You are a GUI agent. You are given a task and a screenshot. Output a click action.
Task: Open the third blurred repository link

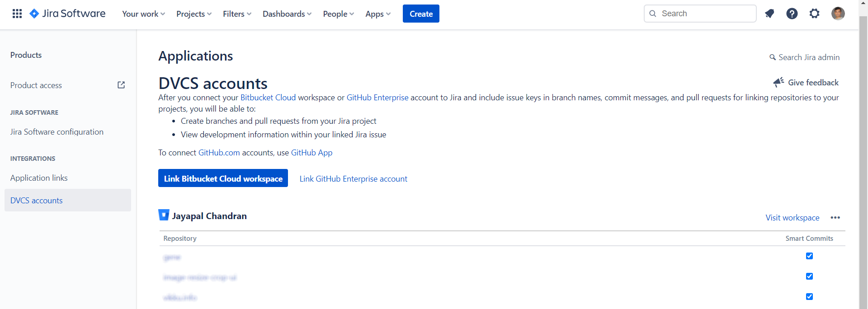(180, 298)
